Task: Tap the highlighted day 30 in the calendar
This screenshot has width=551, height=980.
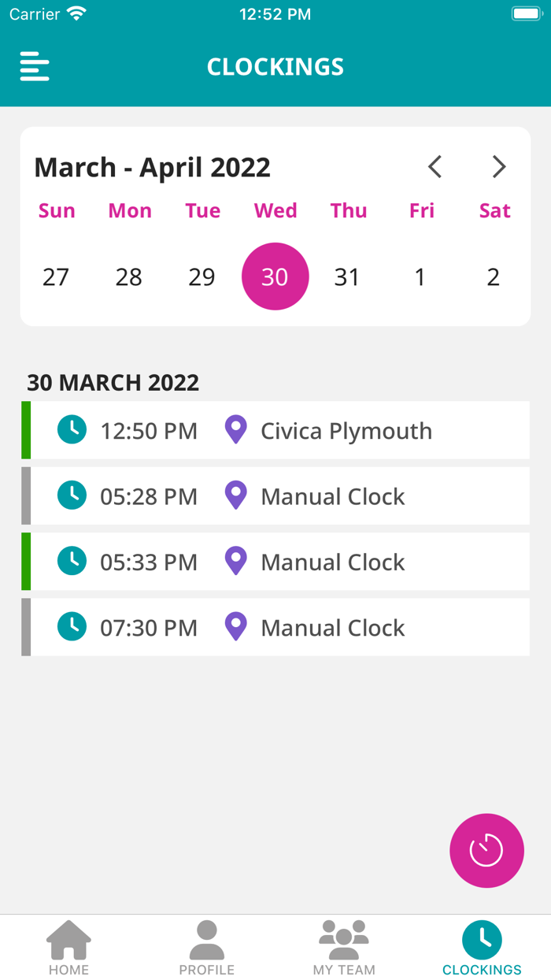Action: [x=275, y=277]
